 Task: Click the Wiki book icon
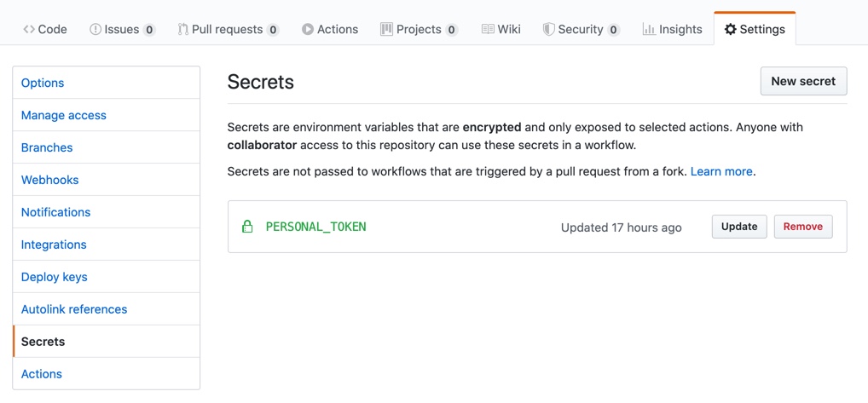tap(488, 29)
